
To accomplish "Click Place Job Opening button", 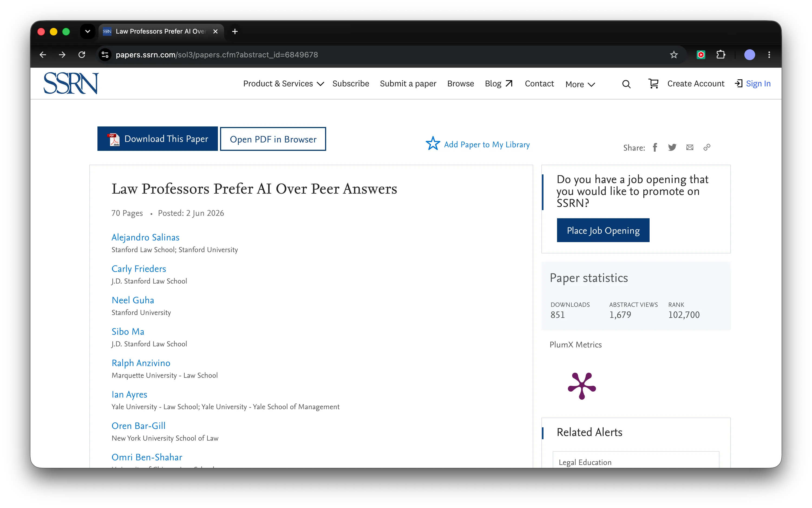I will click(x=603, y=230).
